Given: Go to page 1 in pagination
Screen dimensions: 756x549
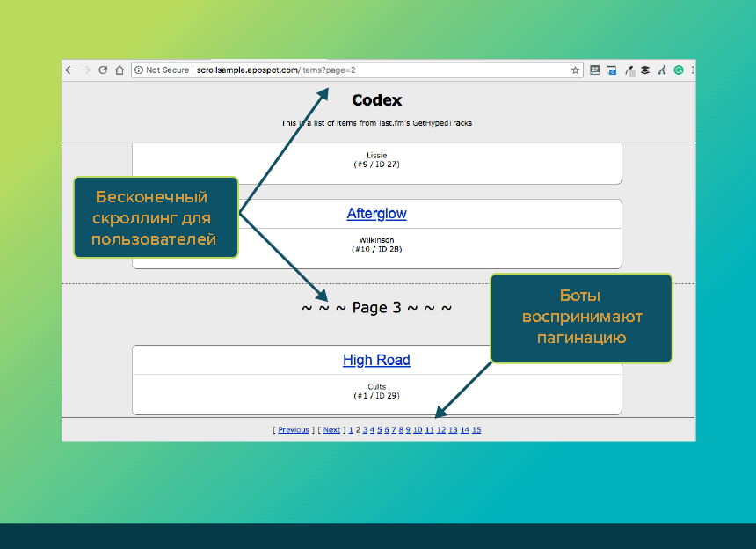Looking at the screenshot, I should pos(351,430).
